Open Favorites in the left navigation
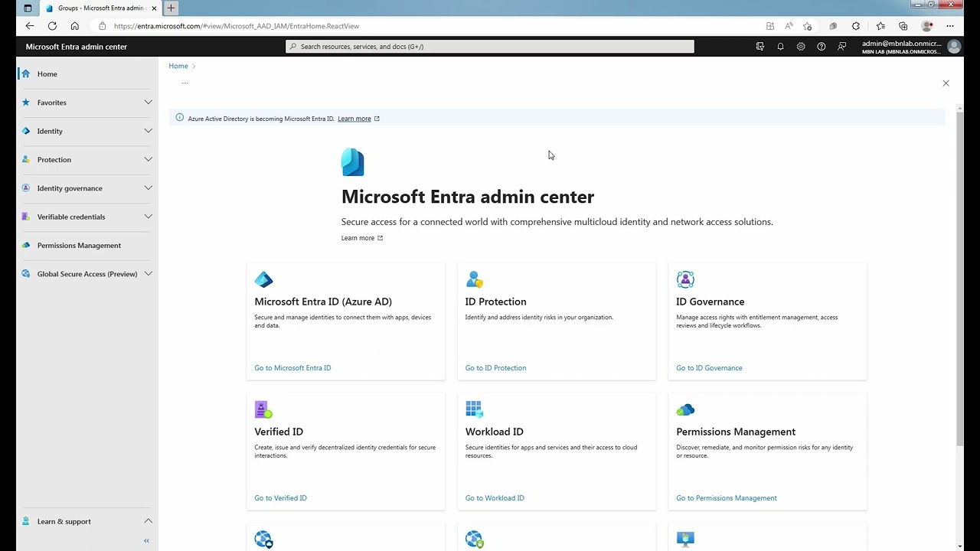Screen dimensions: 980x551 pos(51,103)
